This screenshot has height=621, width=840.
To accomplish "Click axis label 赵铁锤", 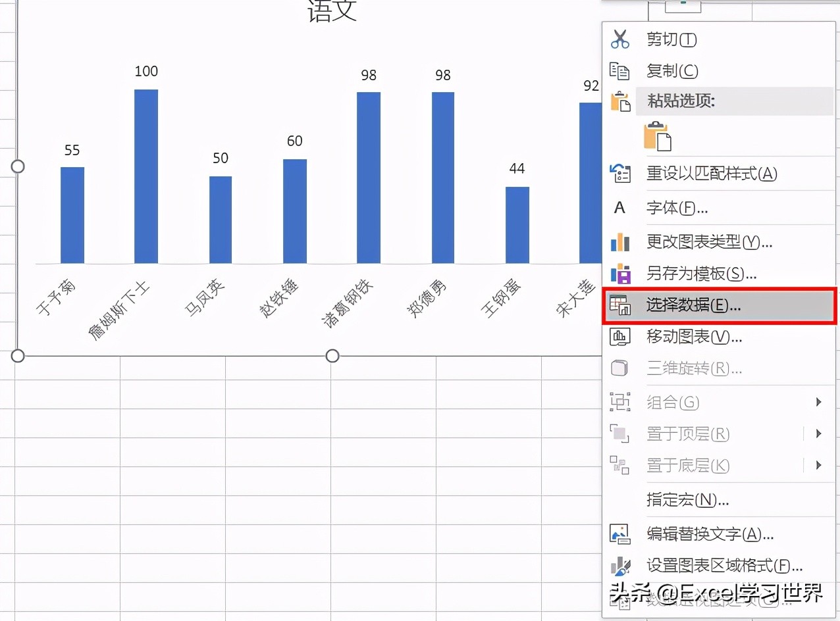I will [279, 297].
